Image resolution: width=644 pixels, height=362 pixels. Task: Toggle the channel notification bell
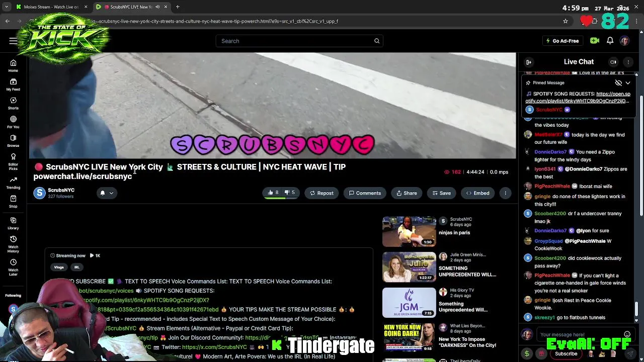[103, 193]
